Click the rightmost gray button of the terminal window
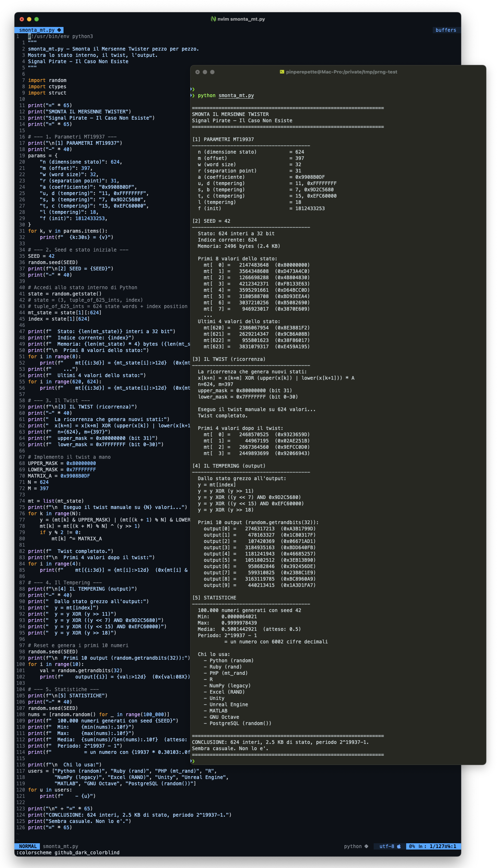Image resolution: width=497 pixels, height=868 pixels. [212, 72]
